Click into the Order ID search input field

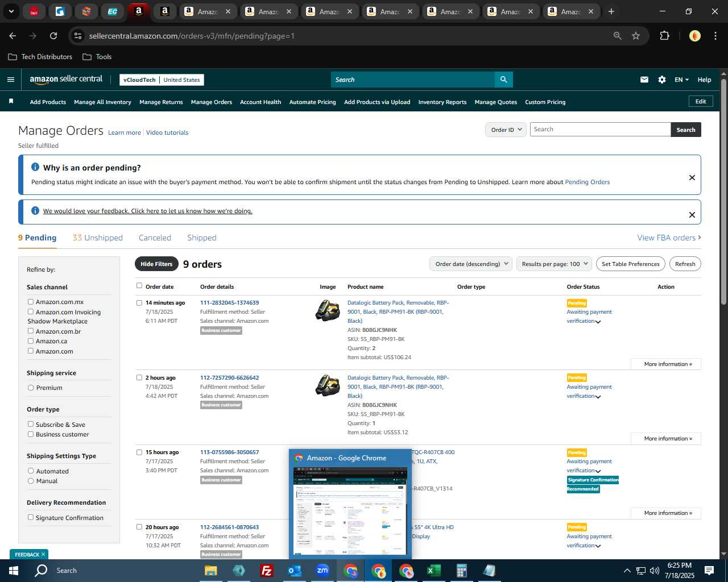[600, 130]
